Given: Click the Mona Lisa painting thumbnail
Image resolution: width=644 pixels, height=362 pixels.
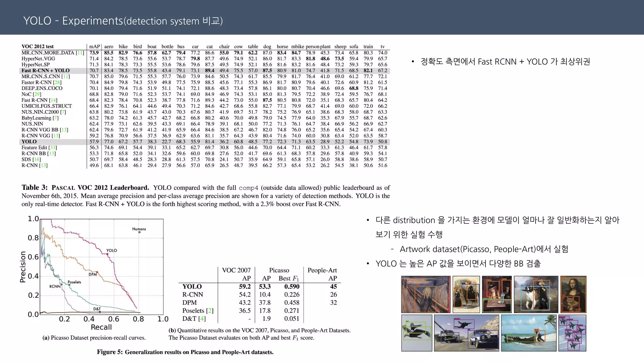Looking at the screenshot, I should [x=573, y=294].
